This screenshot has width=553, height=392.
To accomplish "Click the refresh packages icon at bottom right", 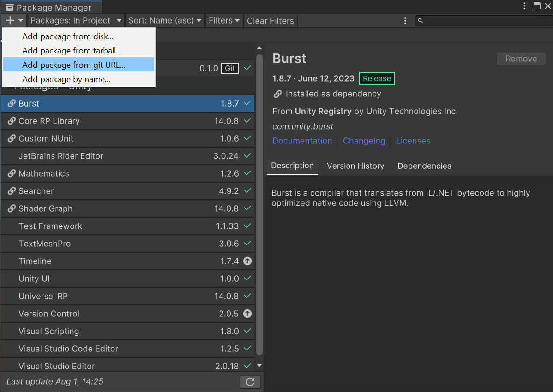I will (x=250, y=381).
